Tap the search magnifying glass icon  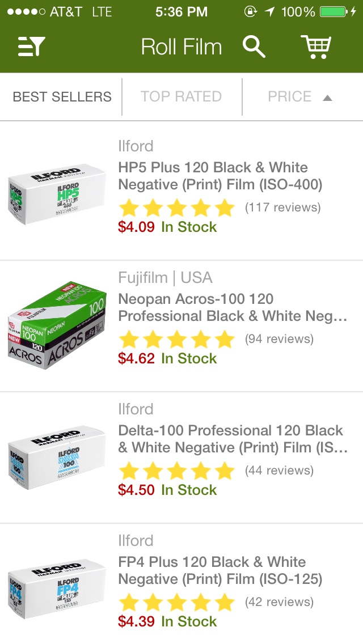tap(254, 46)
